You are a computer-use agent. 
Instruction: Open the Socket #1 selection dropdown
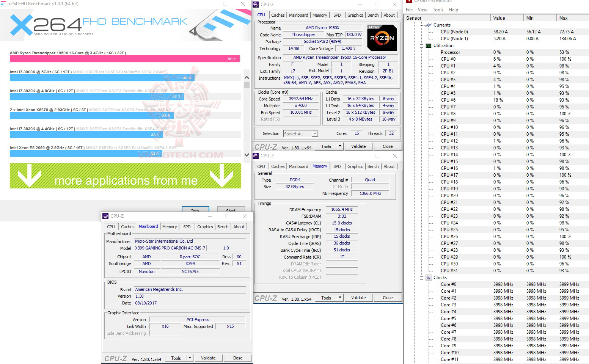[x=314, y=133]
